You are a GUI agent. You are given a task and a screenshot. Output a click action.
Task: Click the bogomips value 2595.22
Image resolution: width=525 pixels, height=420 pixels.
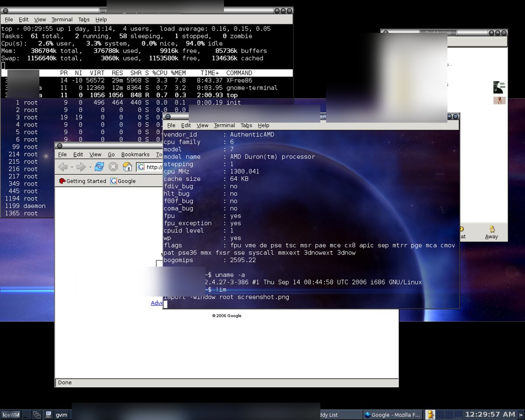[x=243, y=260]
